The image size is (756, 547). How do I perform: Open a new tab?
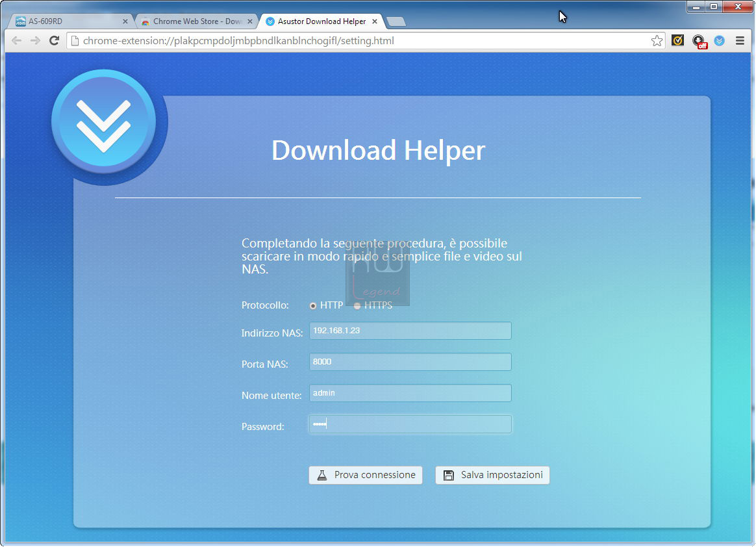[396, 21]
